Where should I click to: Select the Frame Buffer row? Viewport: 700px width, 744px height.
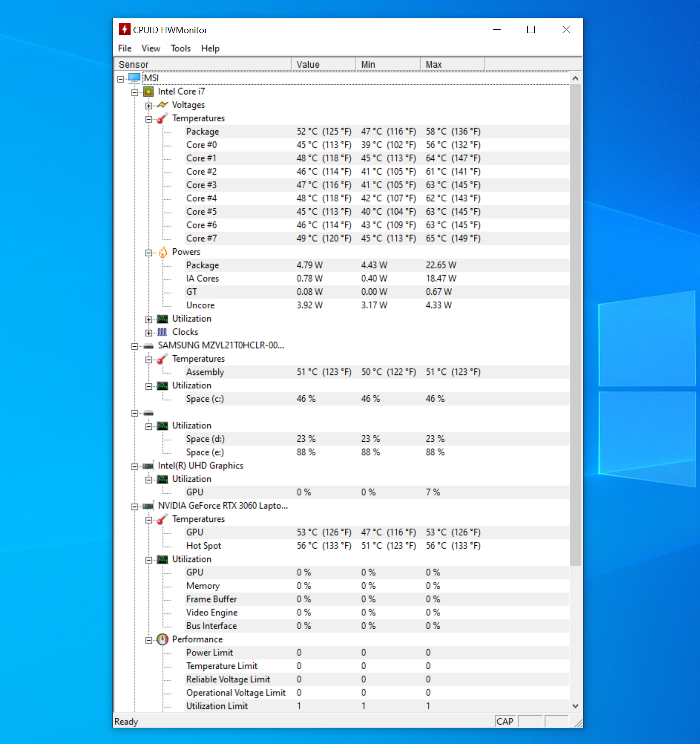tap(376, 599)
